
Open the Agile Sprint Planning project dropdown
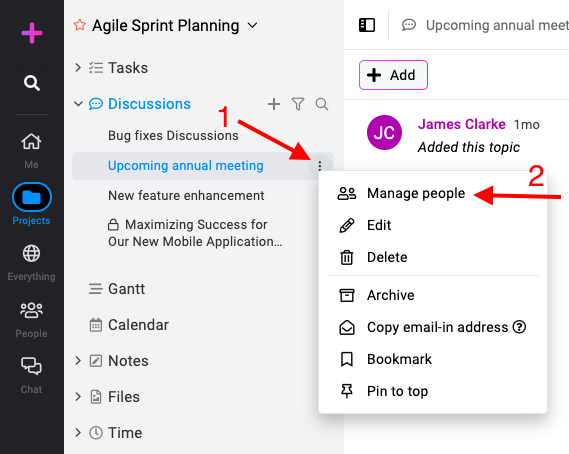click(252, 25)
